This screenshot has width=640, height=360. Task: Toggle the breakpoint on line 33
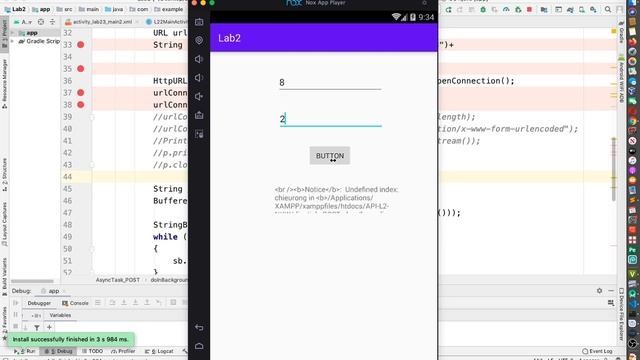(81, 44)
